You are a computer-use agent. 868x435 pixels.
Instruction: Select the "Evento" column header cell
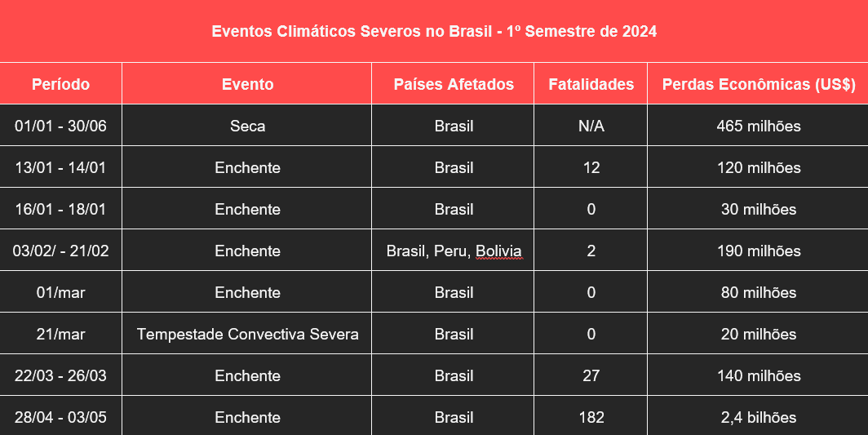[247, 84]
